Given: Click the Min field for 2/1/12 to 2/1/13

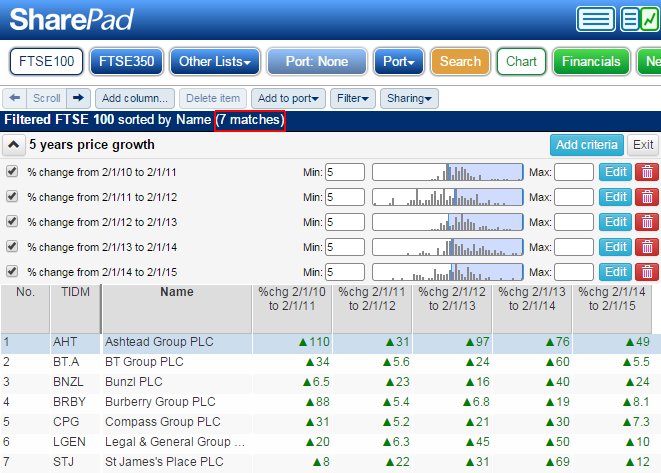Looking at the screenshot, I should click(345, 222).
